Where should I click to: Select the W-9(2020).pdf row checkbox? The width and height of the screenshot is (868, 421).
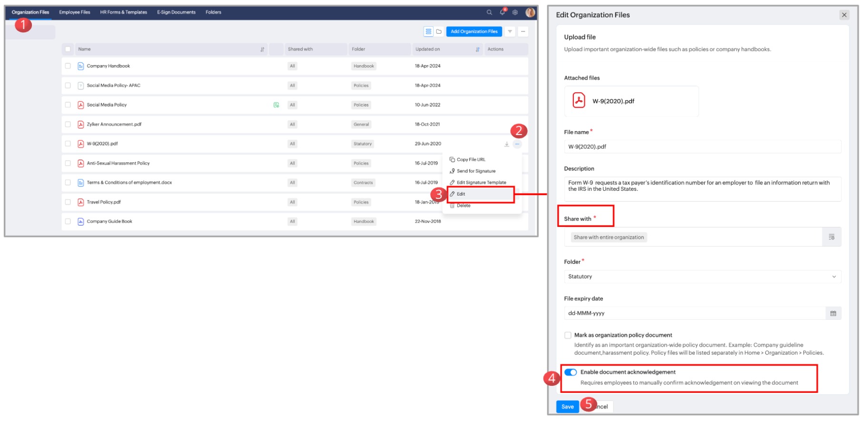pyautogui.click(x=68, y=144)
